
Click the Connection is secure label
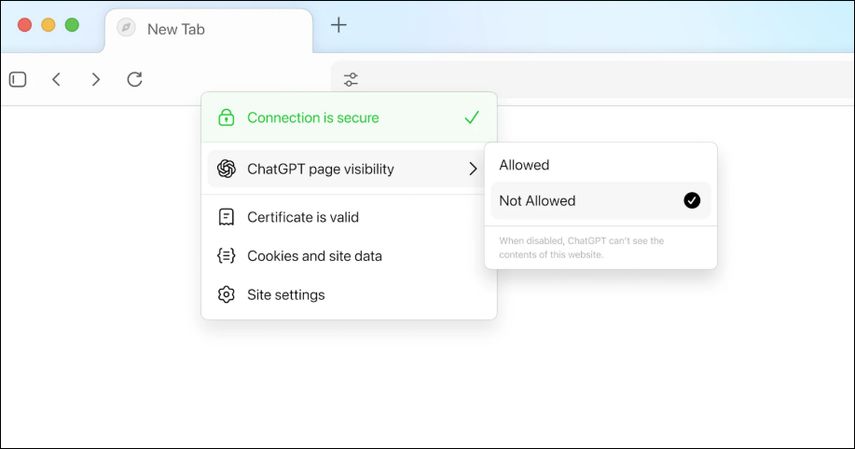pos(313,118)
